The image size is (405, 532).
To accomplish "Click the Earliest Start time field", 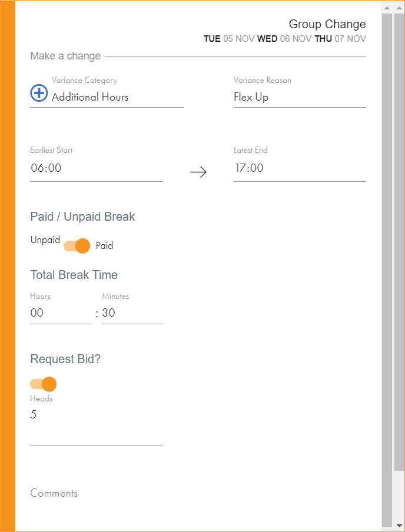I will coord(96,168).
